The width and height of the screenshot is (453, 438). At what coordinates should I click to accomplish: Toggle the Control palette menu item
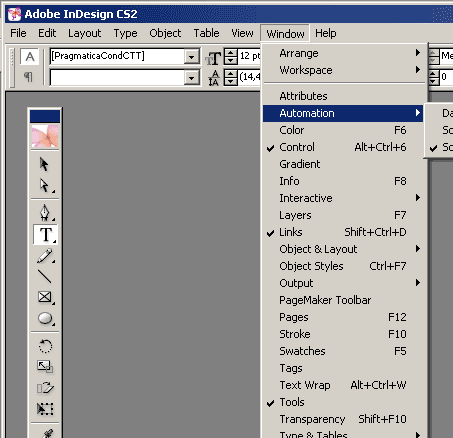[x=343, y=147]
